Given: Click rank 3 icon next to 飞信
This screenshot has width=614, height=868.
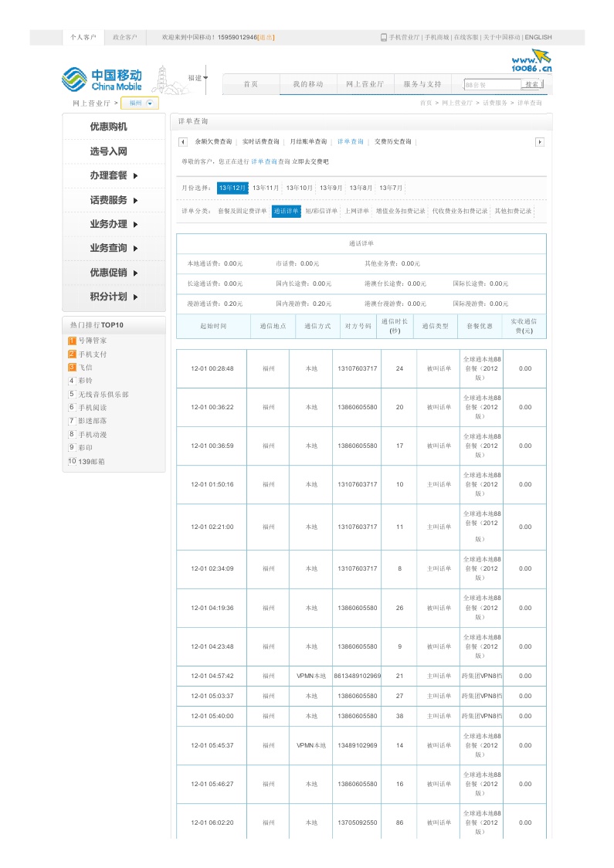Looking at the screenshot, I should tap(72, 368).
